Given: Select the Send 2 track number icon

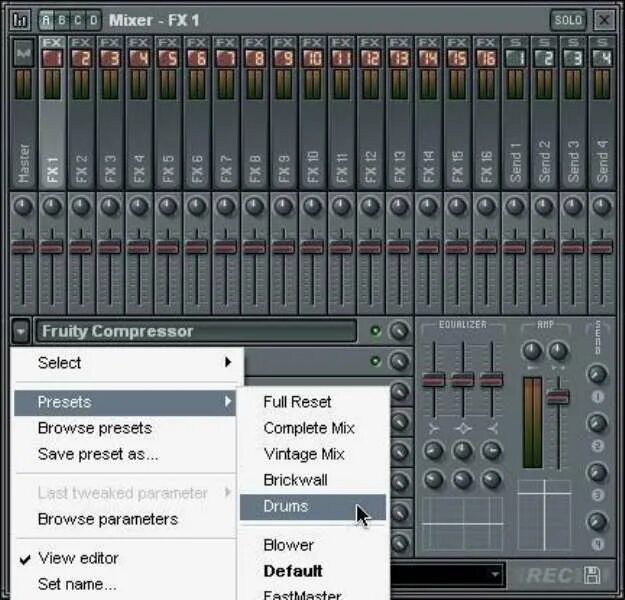Looking at the screenshot, I should click(544, 58).
